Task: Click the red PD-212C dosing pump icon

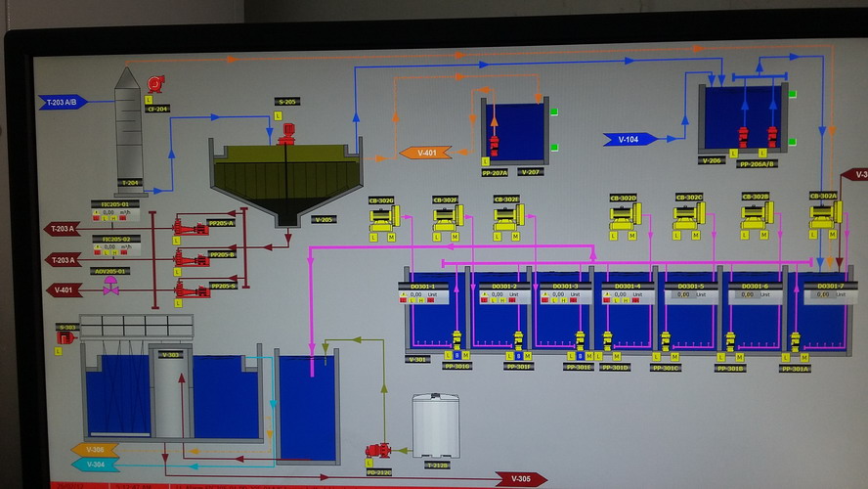Action: pos(378,451)
